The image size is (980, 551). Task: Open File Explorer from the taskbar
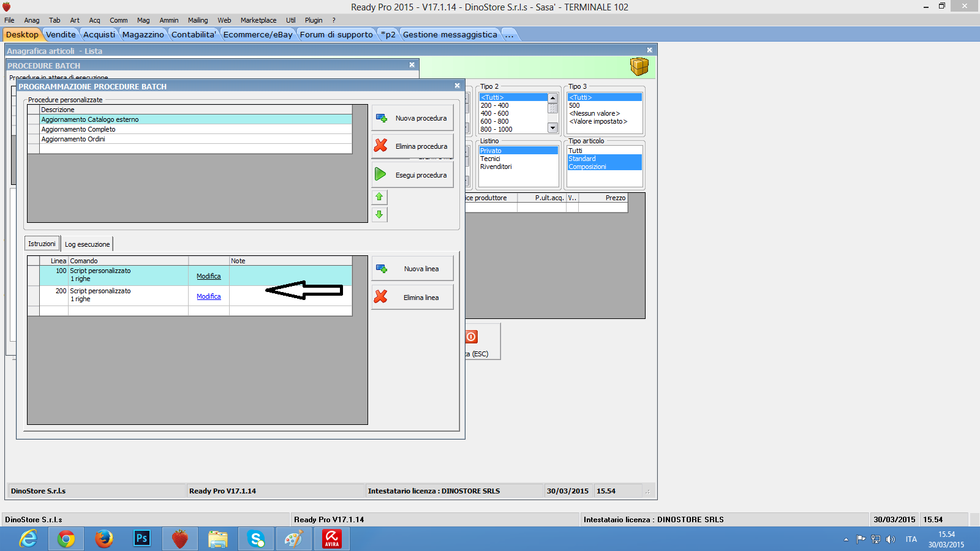[x=218, y=539]
